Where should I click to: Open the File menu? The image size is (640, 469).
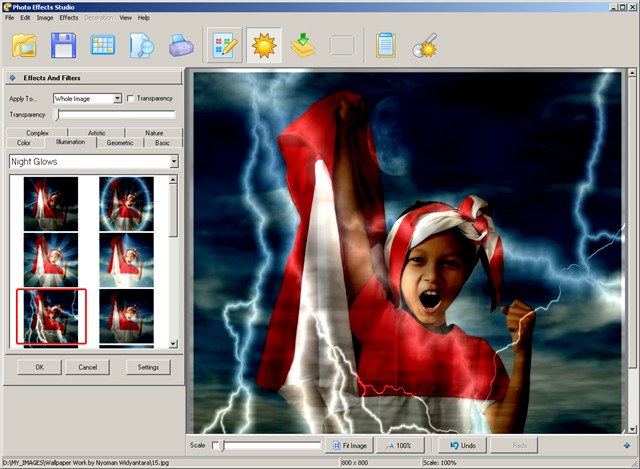9,18
